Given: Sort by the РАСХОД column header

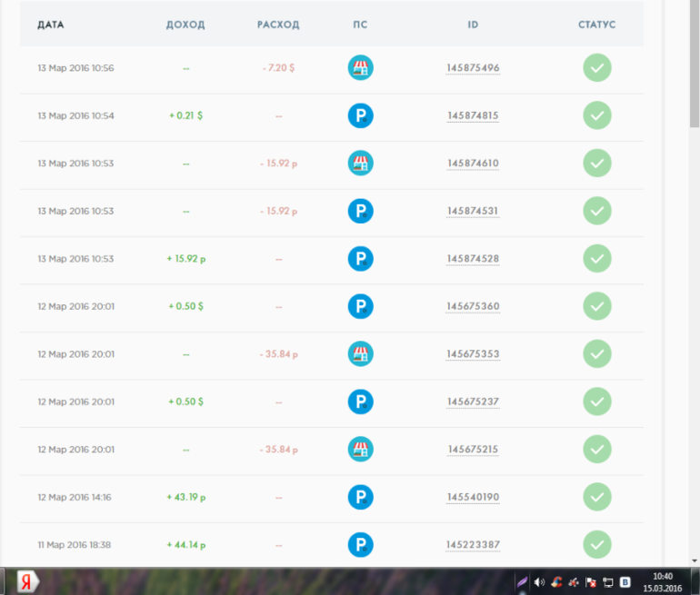Looking at the screenshot, I should tap(278, 25).
